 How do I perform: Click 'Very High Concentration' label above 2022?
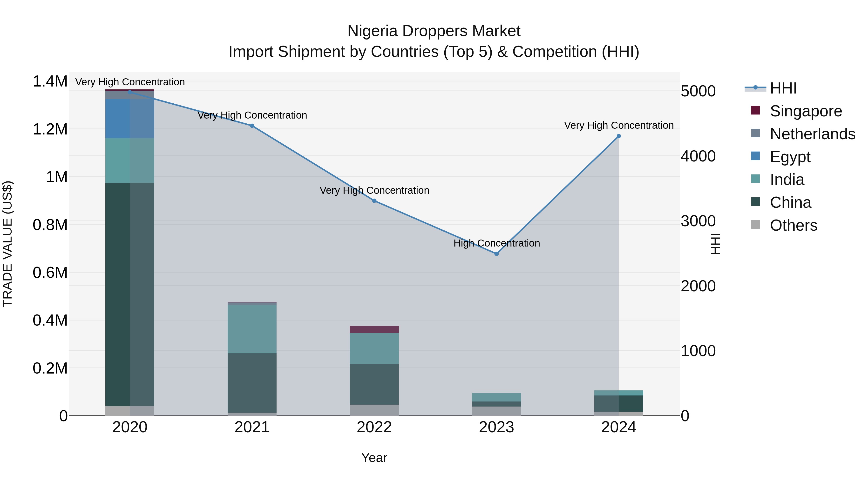(x=374, y=190)
